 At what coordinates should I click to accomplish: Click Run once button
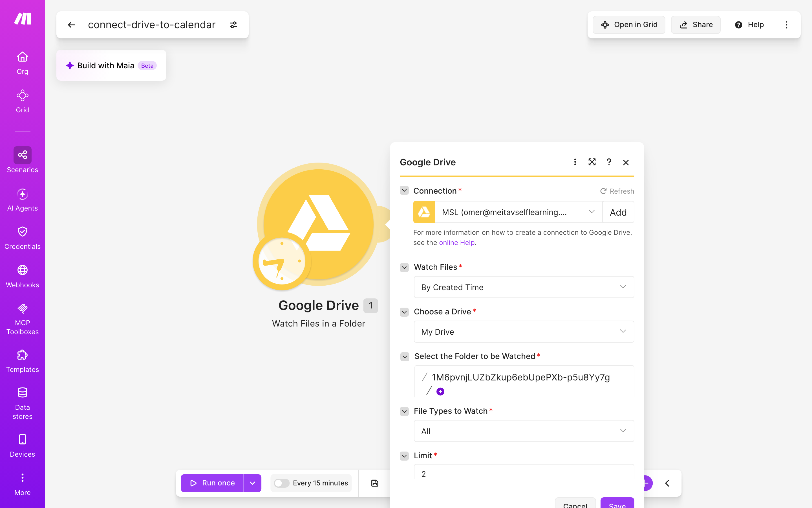(212, 483)
